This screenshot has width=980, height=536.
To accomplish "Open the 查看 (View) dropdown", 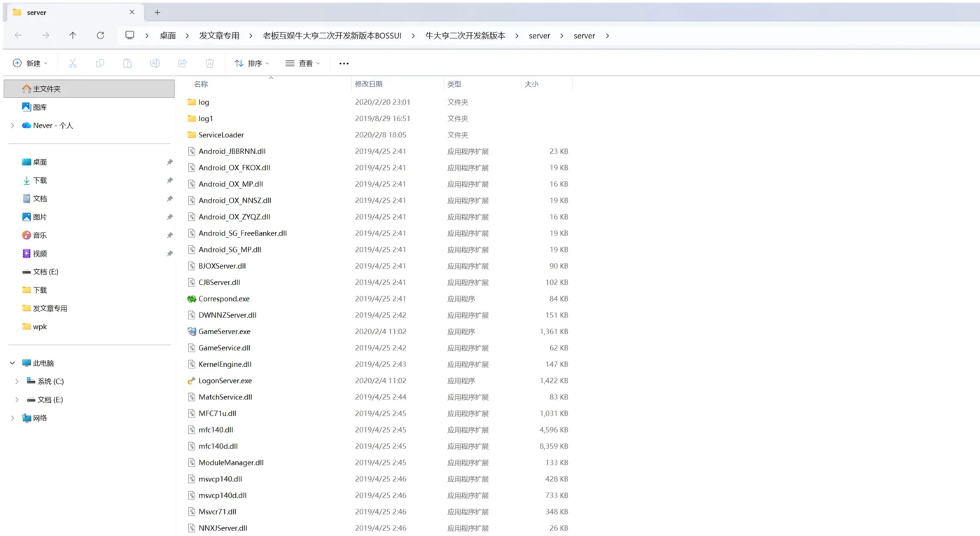I will (302, 63).
